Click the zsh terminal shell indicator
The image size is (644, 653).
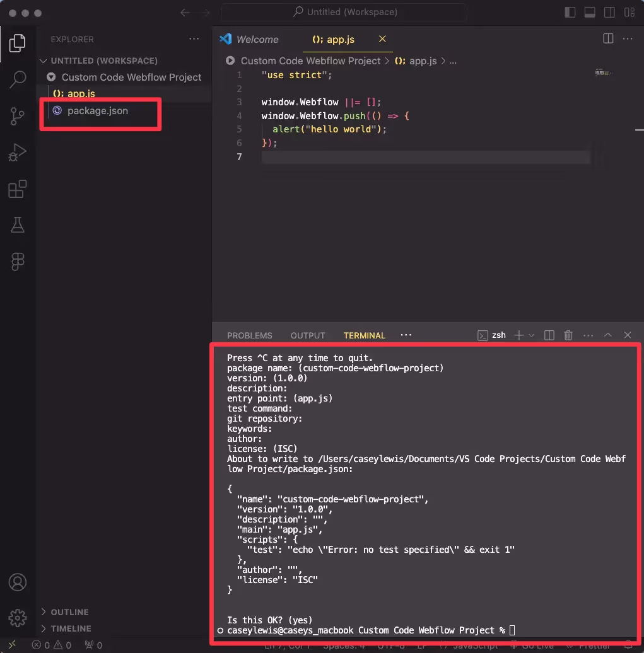(492, 335)
